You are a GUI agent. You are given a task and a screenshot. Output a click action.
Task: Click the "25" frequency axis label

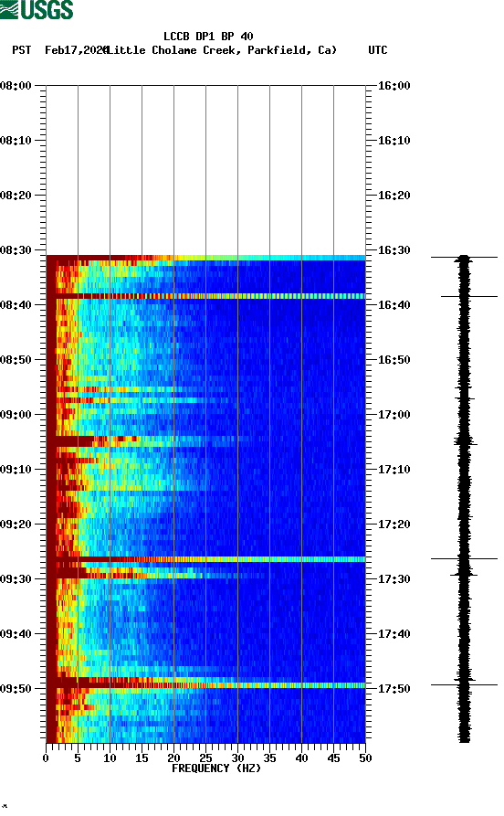click(x=205, y=758)
